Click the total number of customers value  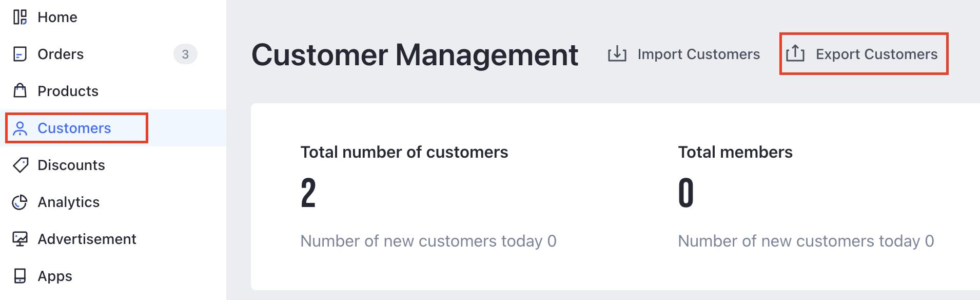pyautogui.click(x=308, y=193)
